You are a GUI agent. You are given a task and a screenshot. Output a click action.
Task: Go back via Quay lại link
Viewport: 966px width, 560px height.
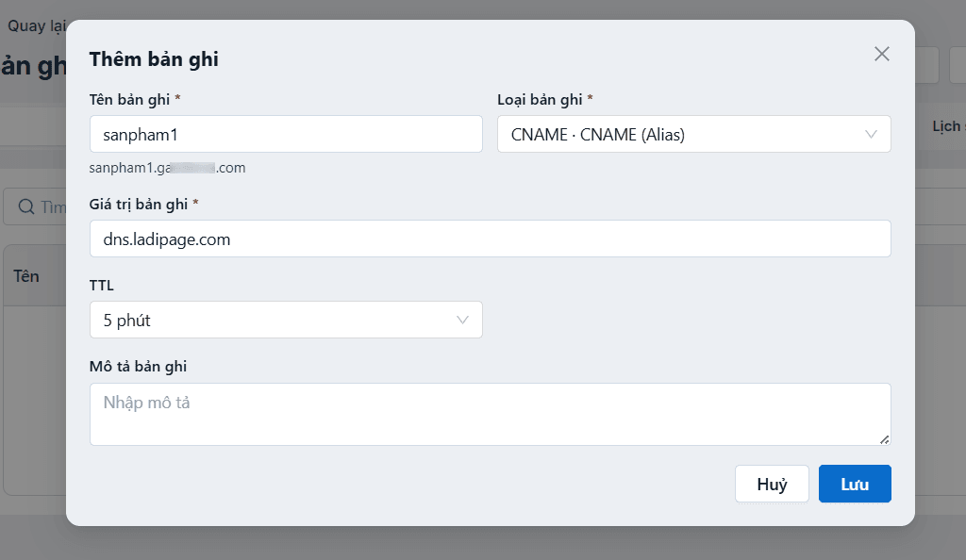[37, 25]
